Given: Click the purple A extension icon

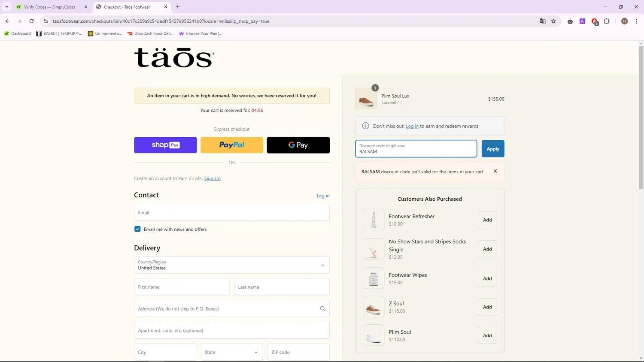Looking at the screenshot, I should (582, 21).
